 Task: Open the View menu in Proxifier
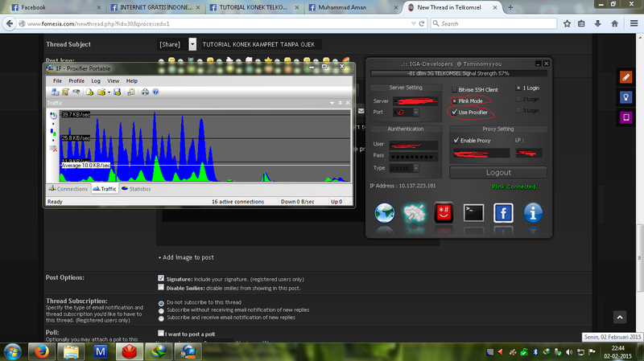pos(114,81)
